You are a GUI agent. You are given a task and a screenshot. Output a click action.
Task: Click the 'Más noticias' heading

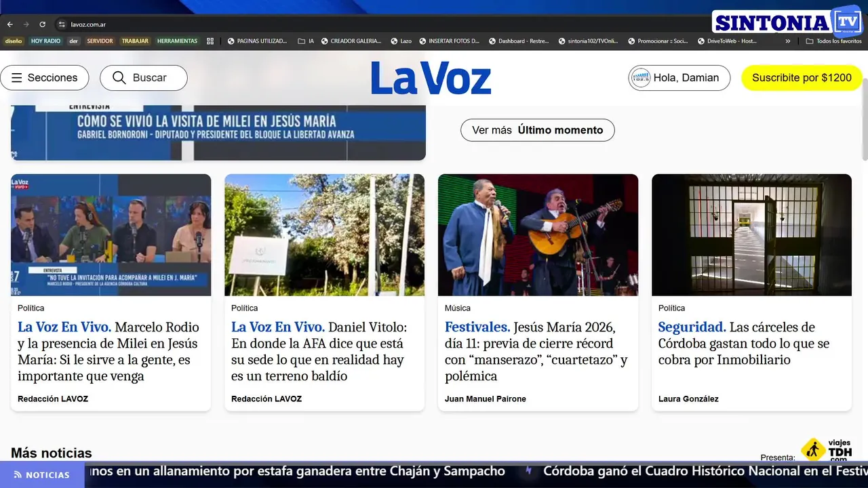[52, 453]
